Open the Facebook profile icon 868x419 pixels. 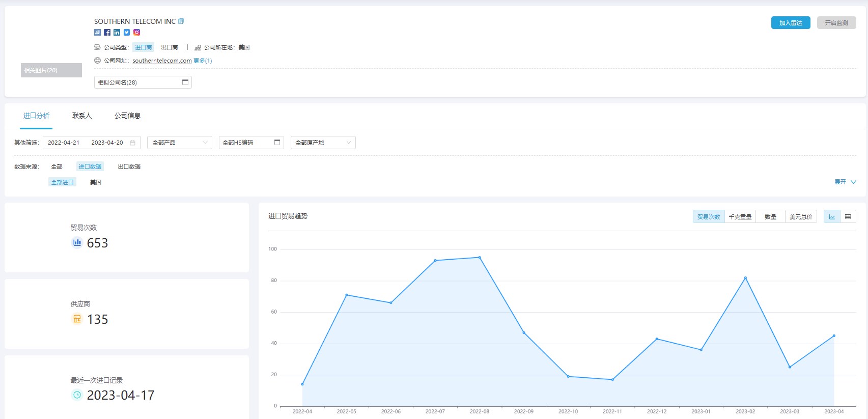(x=107, y=32)
